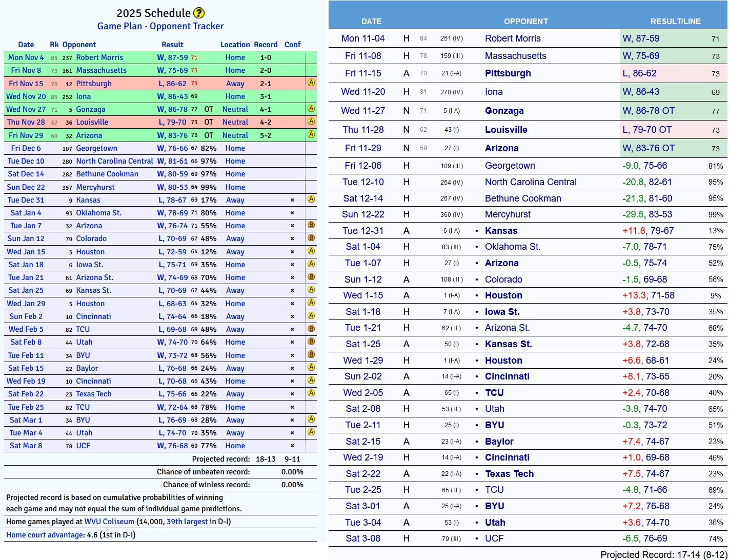Click the A tier badge for Louisville
The height and width of the screenshot is (560, 729).
pyautogui.click(x=311, y=122)
